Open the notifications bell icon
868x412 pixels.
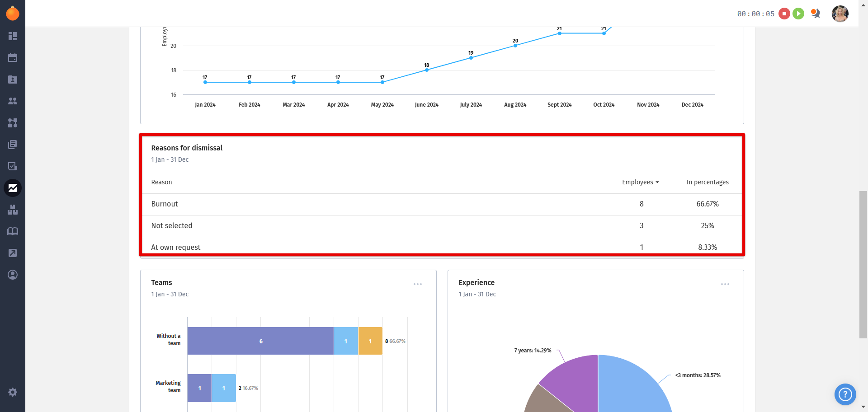816,14
